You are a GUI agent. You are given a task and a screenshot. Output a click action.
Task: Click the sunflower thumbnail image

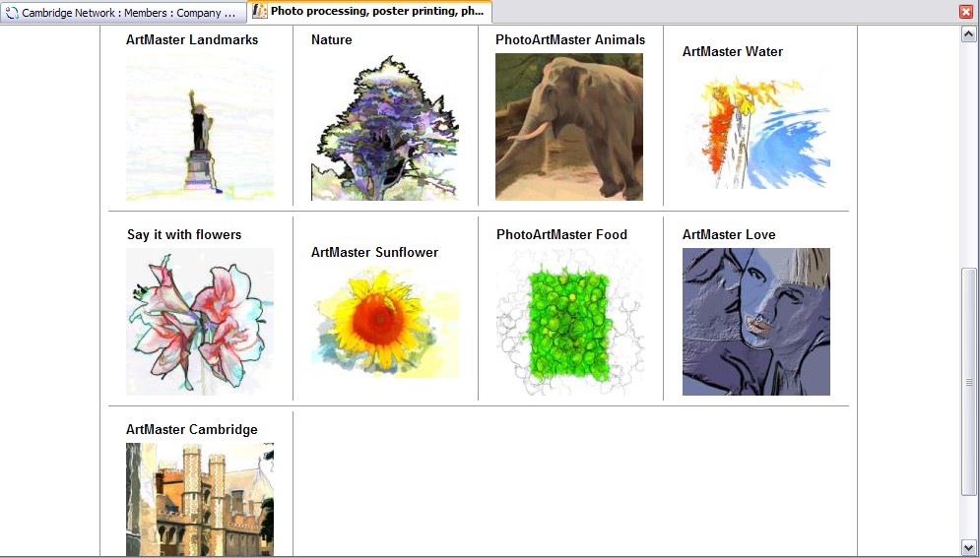click(385, 322)
